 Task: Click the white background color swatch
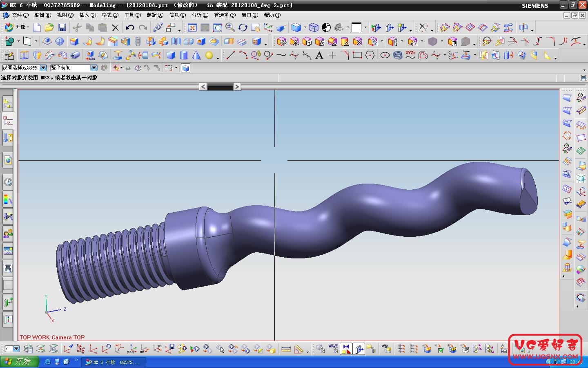click(x=356, y=27)
